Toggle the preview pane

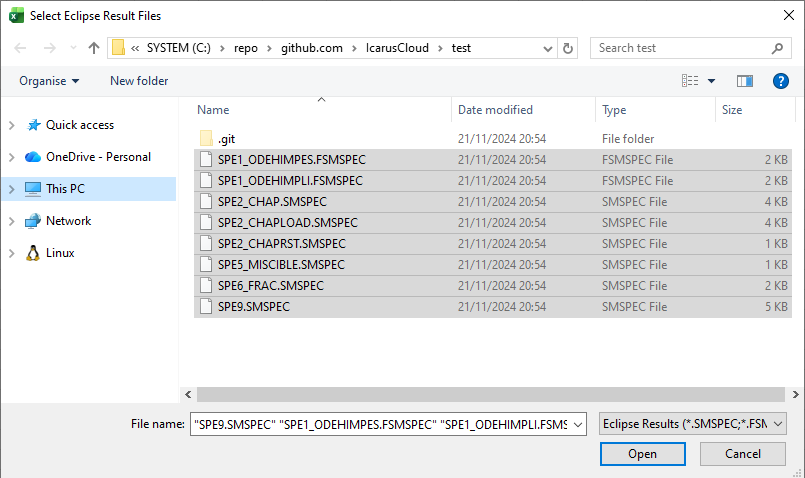(x=745, y=81)
